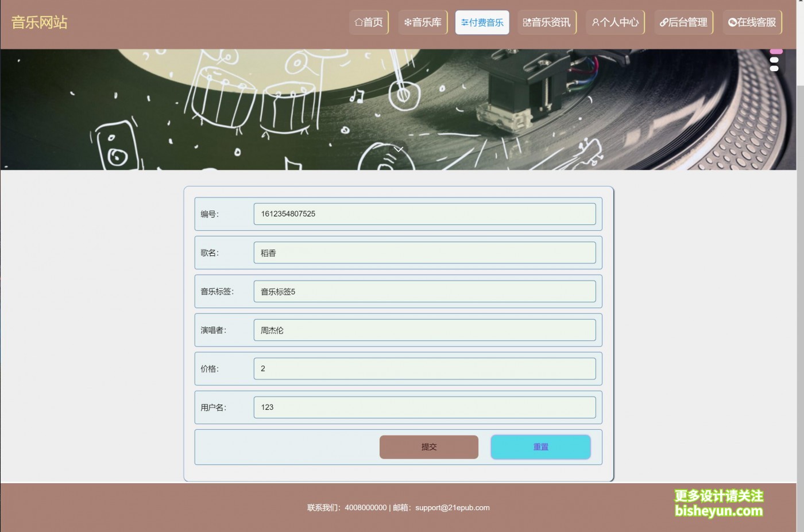
Task: Select the 歌名 field showing 稻香
Action: click(424, 253)
